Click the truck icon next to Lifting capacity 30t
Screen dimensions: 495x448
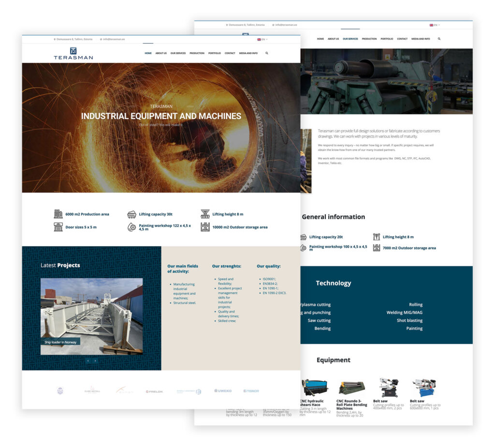pos(131,214)
